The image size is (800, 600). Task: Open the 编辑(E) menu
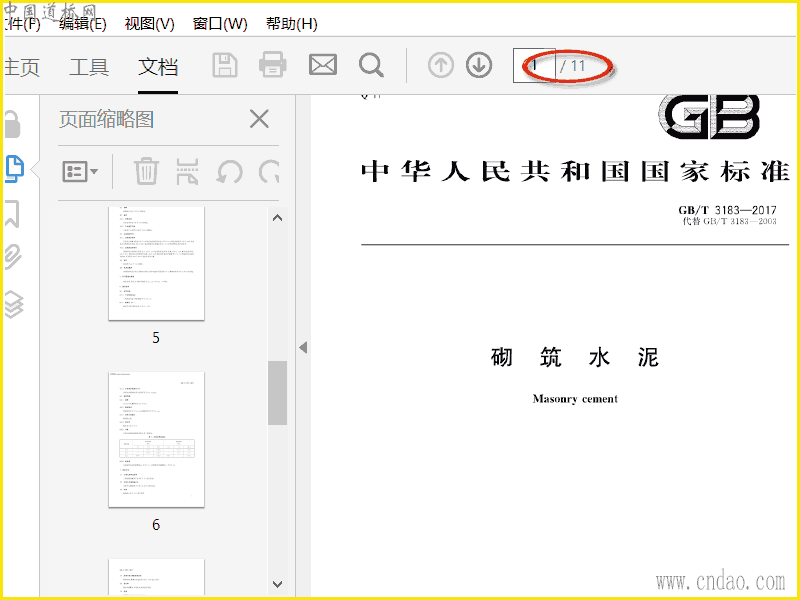tap(82, 23)
